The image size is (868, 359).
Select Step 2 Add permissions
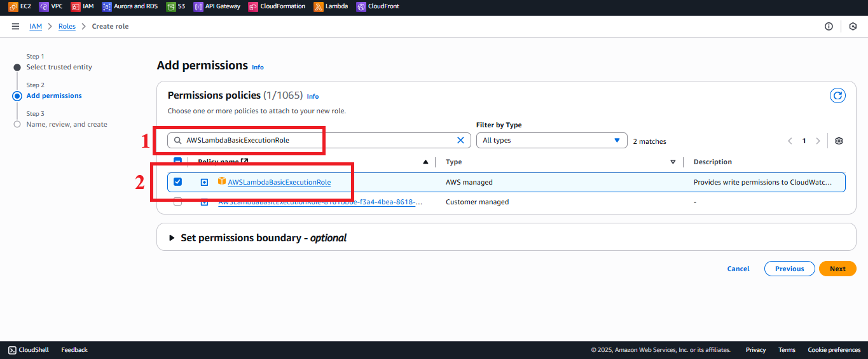click(x=54, y=95)
